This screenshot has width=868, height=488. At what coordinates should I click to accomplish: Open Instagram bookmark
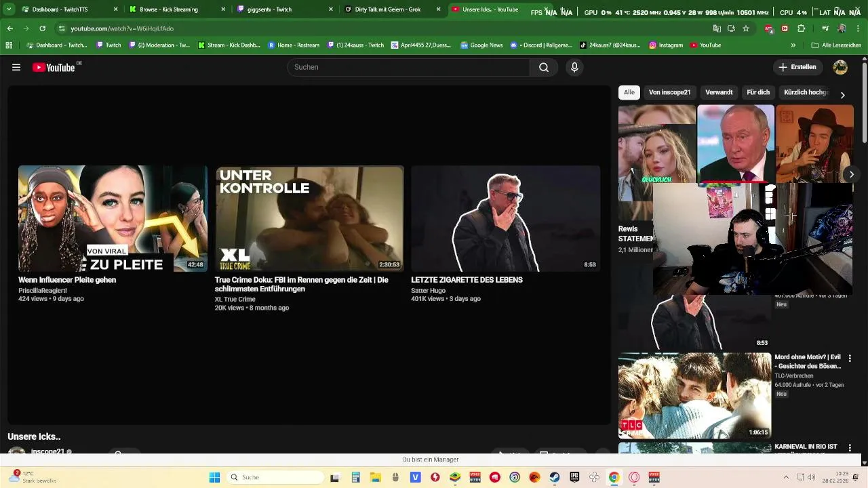click(x=666, y=45)
